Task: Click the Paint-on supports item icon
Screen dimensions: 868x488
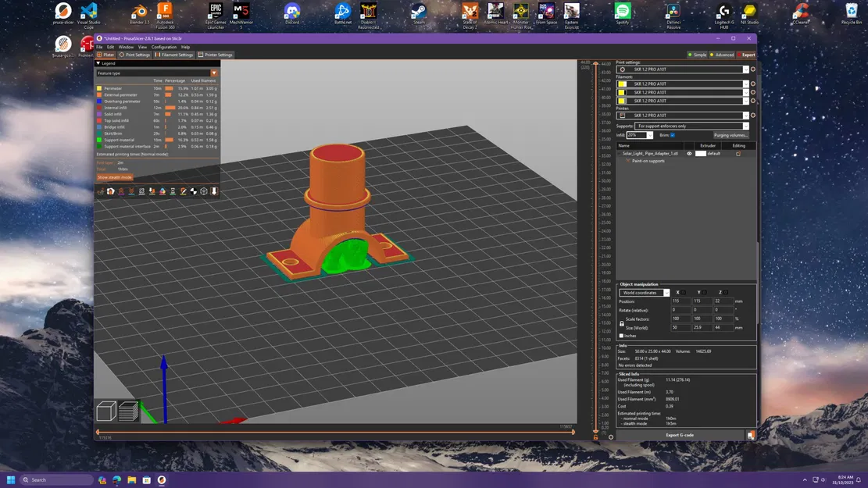Action: point(627,161)
